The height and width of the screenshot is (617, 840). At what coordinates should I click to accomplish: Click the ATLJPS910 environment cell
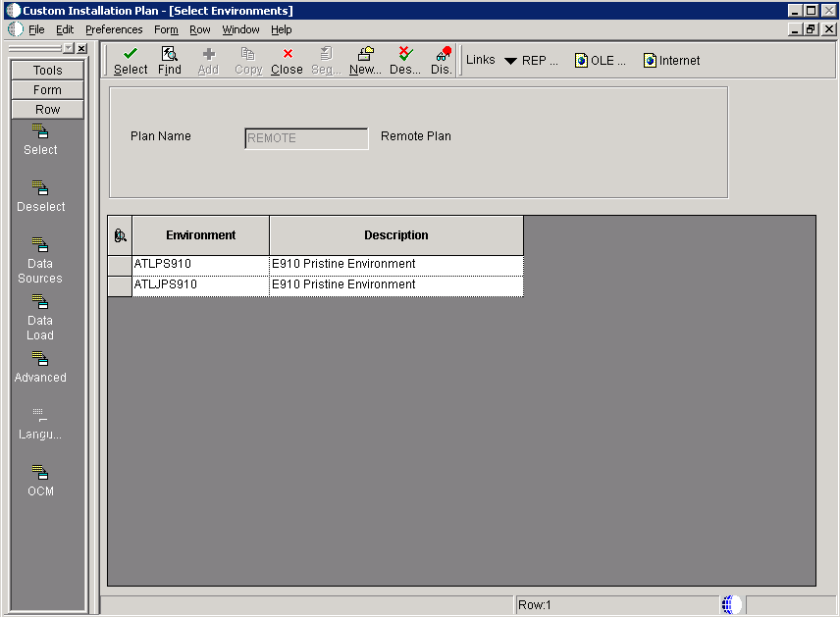click(x=201, y=286)
